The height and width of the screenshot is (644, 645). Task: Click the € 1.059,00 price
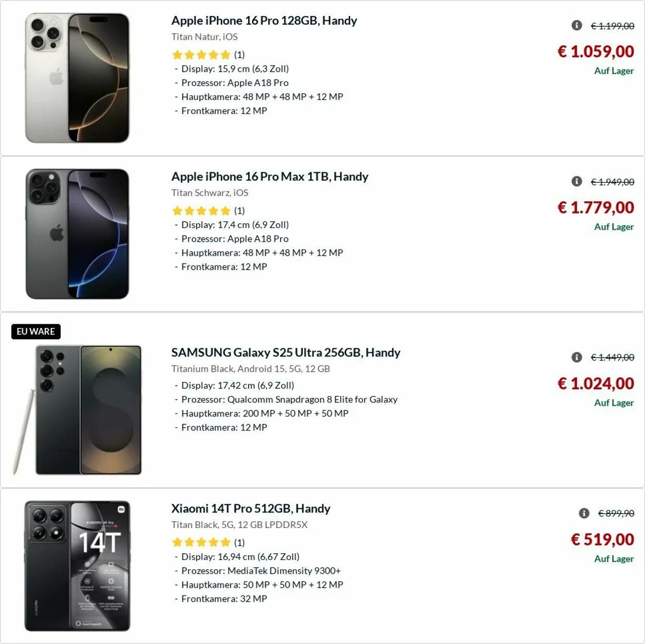tap(595, 52)
